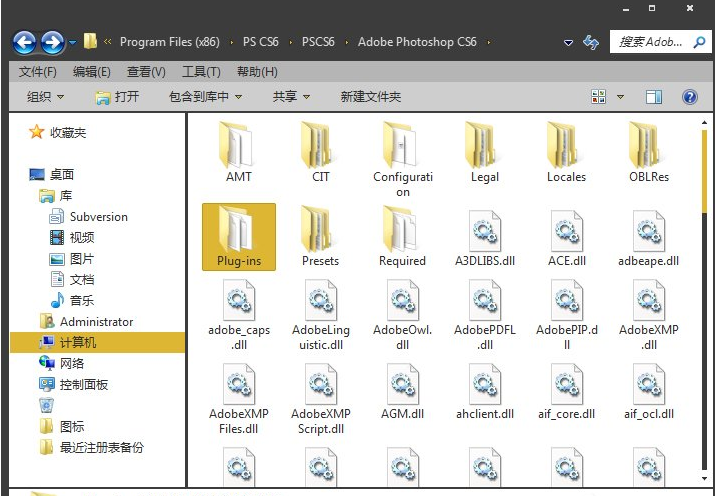Go back with the Back arrow button

coord(24,42)
